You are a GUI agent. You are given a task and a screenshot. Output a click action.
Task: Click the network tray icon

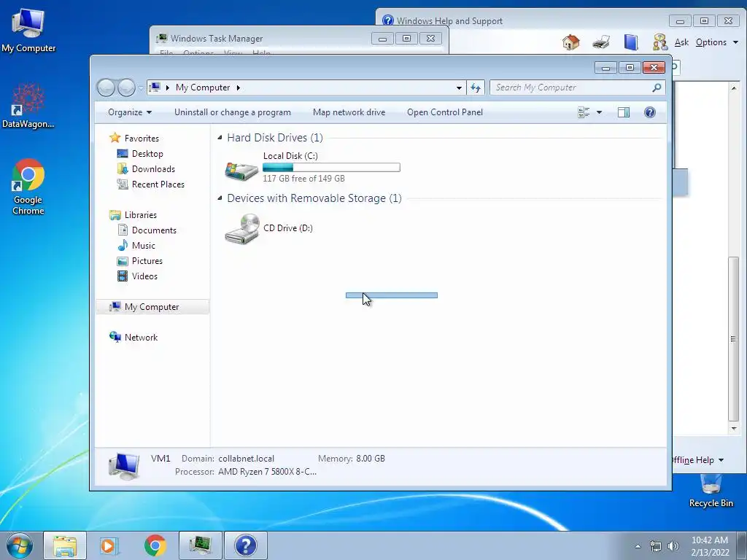coord(656,545)
